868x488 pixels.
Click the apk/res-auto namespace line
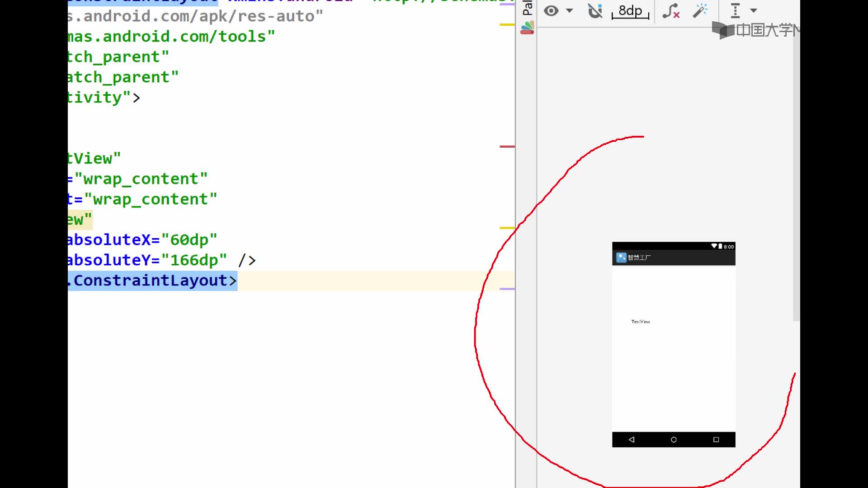pyautogui.click(x=195, y=16)
